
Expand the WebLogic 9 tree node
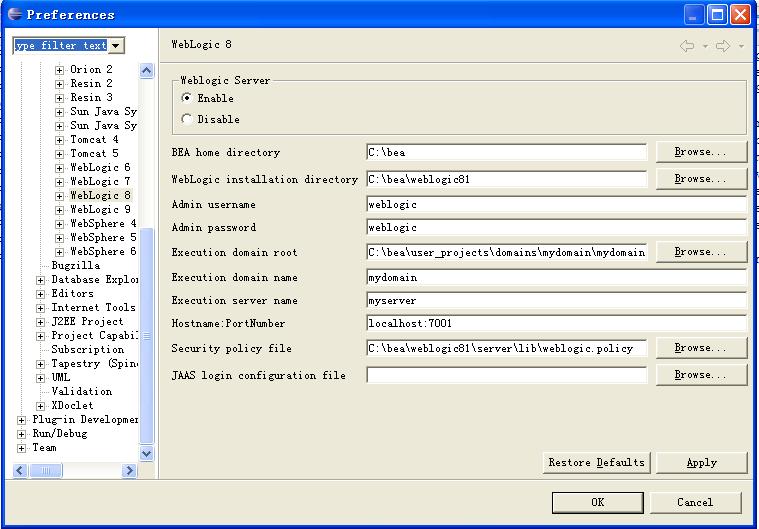(x=59, y=211)
